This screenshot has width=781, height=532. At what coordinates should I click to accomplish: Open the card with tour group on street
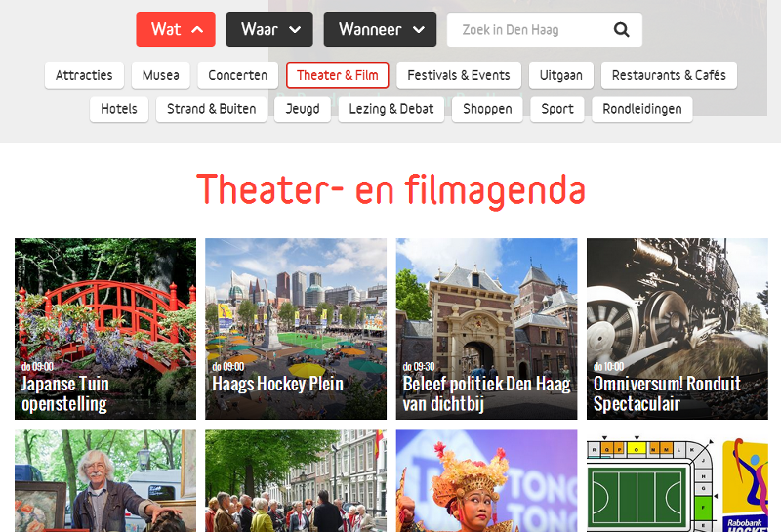(x=296, y=480)
